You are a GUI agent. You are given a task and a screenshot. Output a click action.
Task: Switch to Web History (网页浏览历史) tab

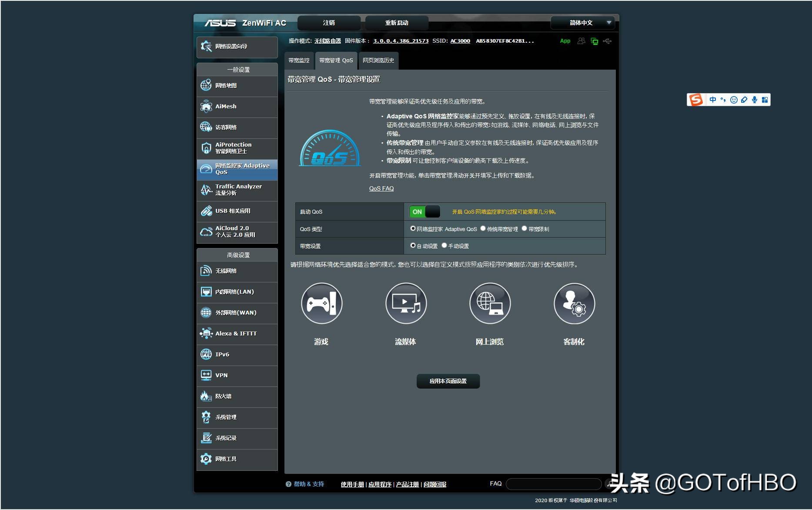pyautogui.click(x=378, y=60)
